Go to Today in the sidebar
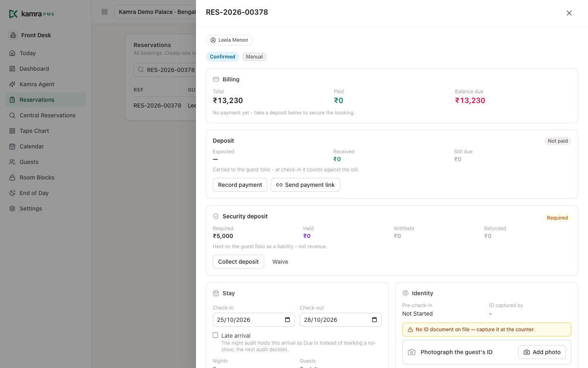This screenshot has width=588, height=368. coord(45,53)
